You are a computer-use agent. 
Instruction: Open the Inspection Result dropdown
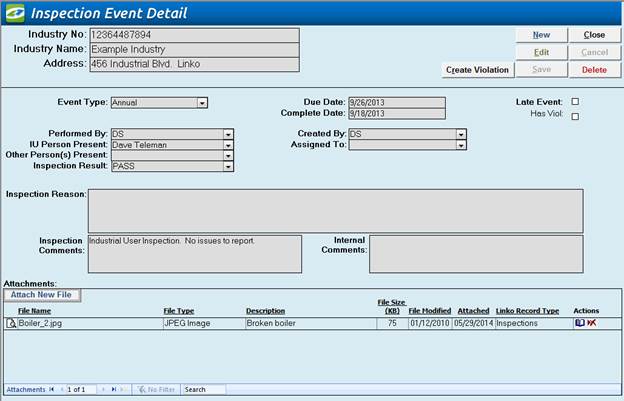pos(229,166)
